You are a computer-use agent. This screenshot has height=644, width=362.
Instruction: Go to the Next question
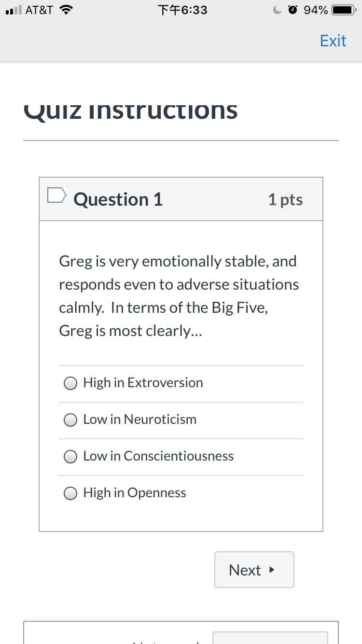[254, 570]
